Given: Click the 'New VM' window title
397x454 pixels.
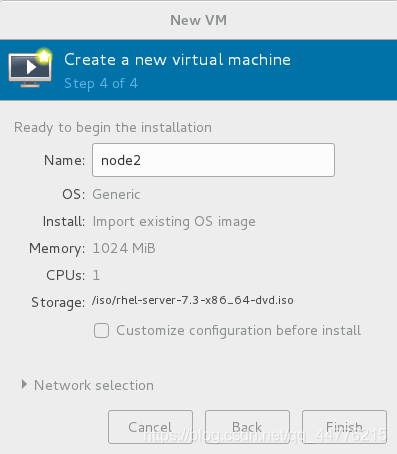Looking at the screenshot, I should [x=199, y=20].
